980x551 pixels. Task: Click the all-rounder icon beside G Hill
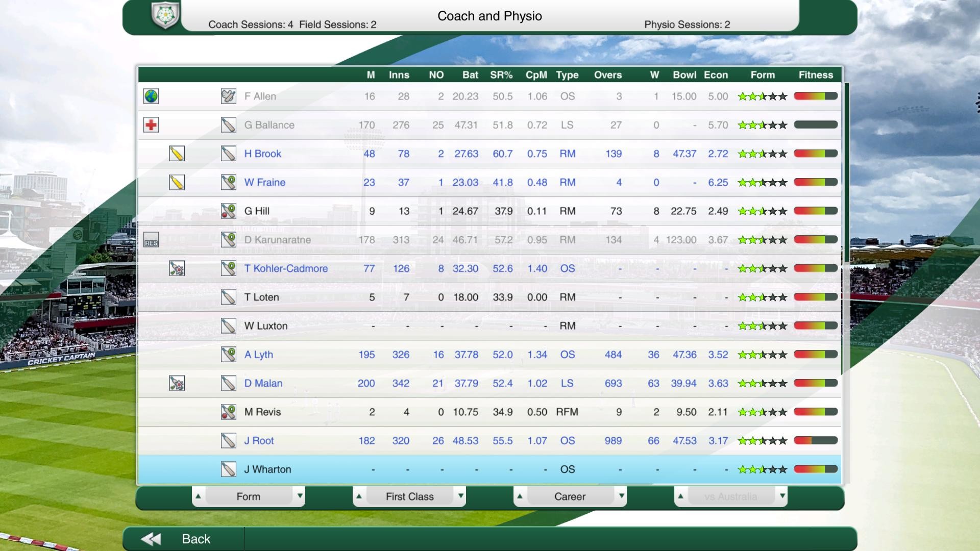pos(228,211)
